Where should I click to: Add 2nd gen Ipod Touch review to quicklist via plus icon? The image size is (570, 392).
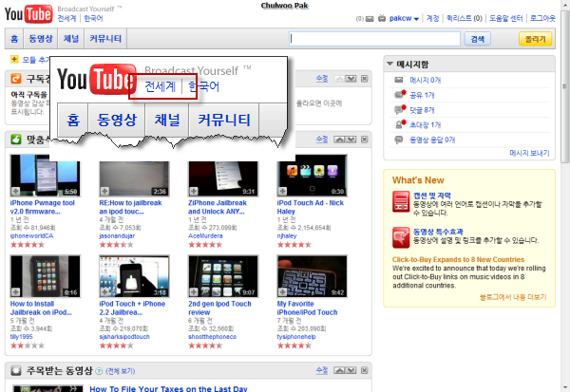point(194,291)
